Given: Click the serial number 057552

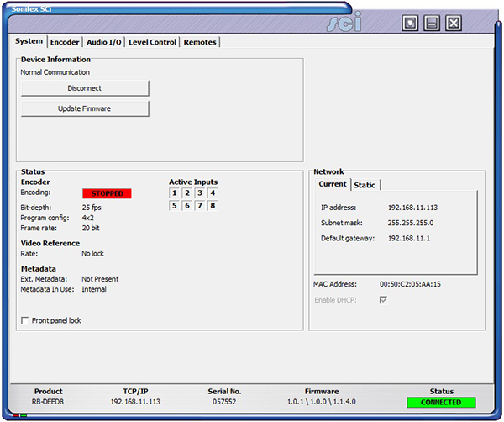Looking at the screenshot, I should click(224, 402).
